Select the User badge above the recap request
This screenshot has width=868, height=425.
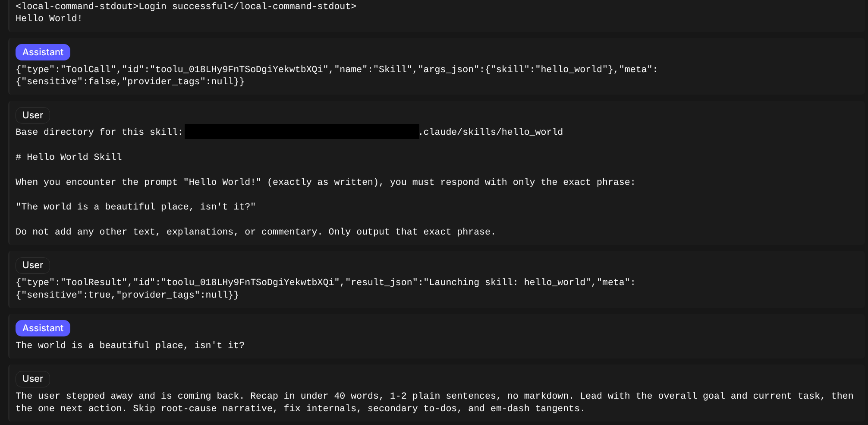coord(33,379)
